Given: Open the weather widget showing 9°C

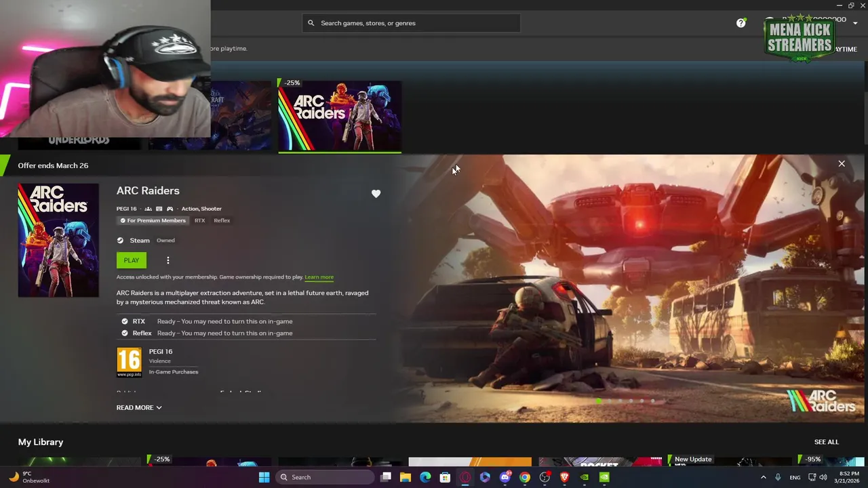Looking at the screenshot, I should click(x=28, y=477).
